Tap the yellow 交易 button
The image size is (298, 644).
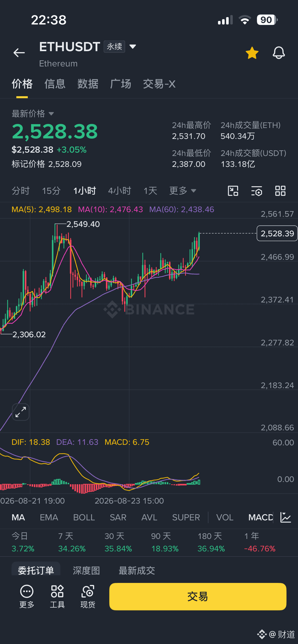(198, 597)
